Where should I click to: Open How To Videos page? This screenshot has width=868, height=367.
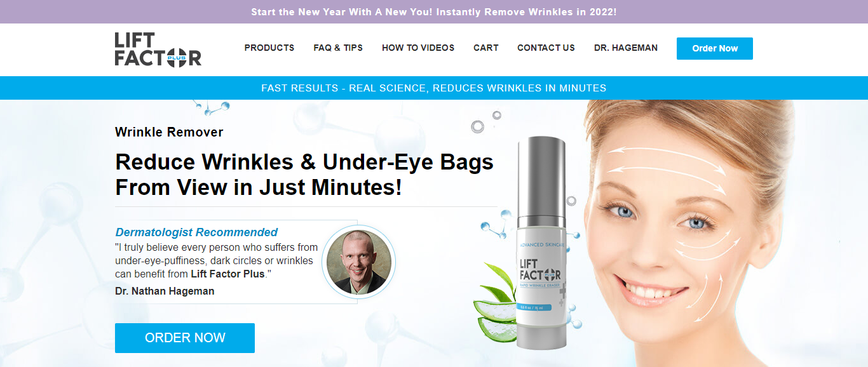(418, 48)
